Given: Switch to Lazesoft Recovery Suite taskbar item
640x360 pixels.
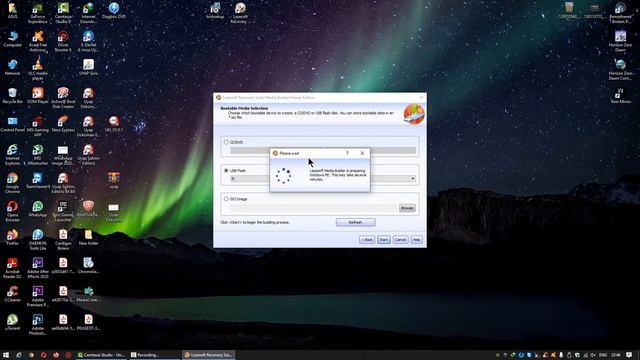Looking at the screenshot, I should point(208,355).
